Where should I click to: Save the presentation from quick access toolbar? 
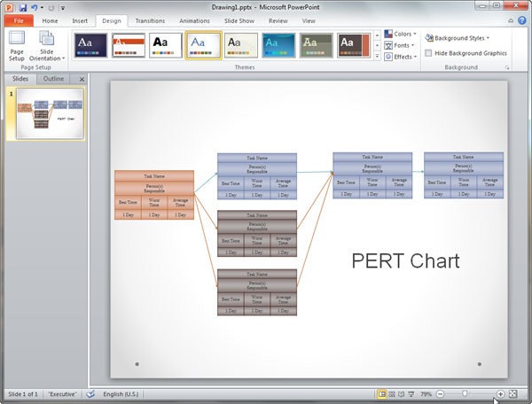[21, 7]
